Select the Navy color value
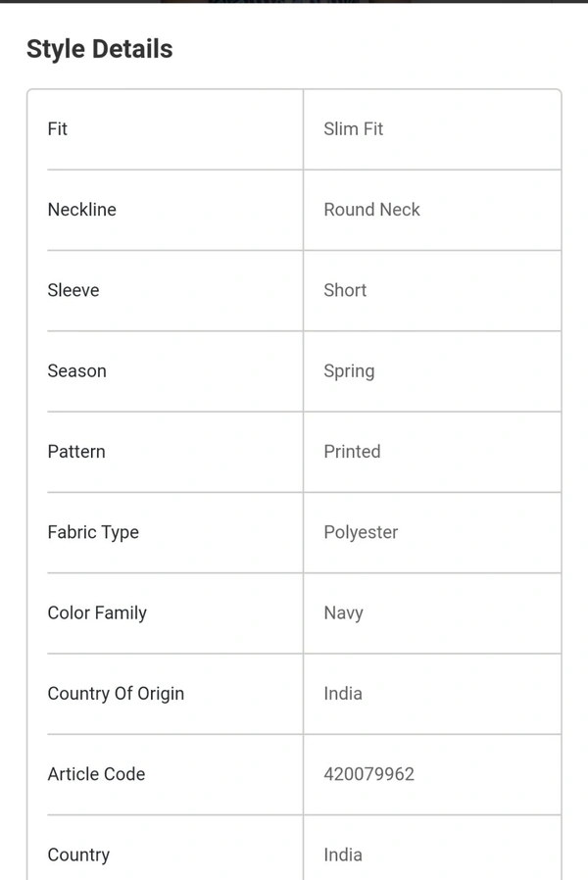The width and height of the screenshot is (588, 880). (343, 613)
